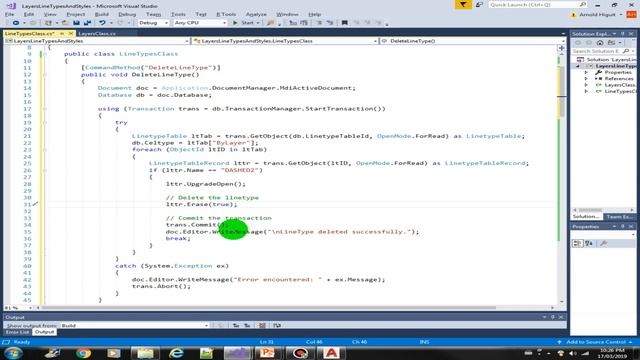Screen dimensions: 640x360
Task: Click the Add to Source Control button
Action: (596, 342)
